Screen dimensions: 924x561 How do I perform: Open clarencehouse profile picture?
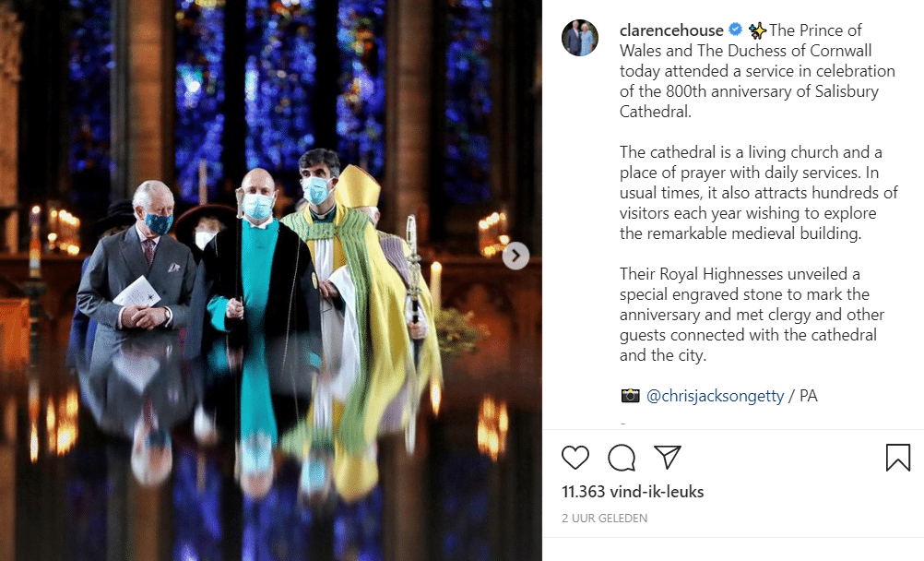pos(580,38)
